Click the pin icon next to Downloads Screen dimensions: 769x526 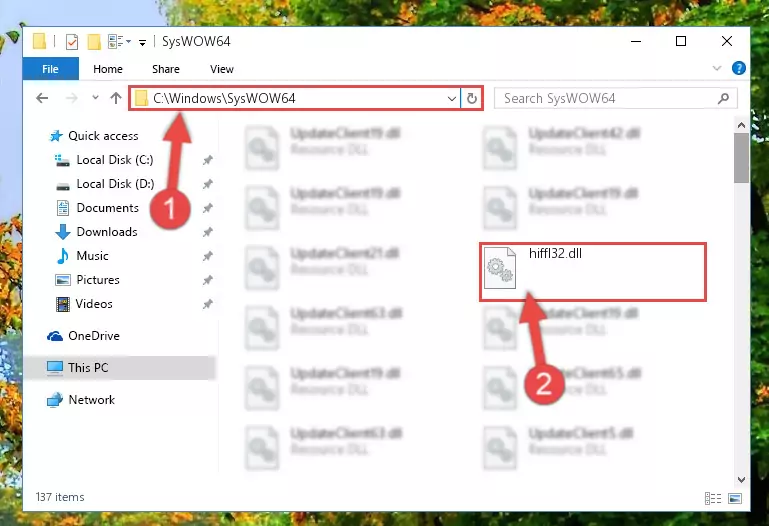pos(208,232)
